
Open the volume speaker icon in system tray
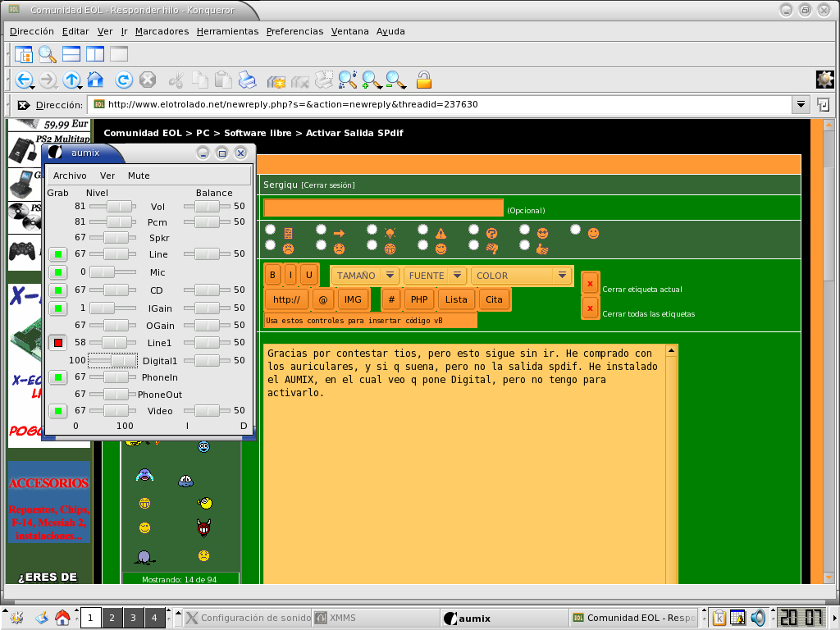coord(757,618)
